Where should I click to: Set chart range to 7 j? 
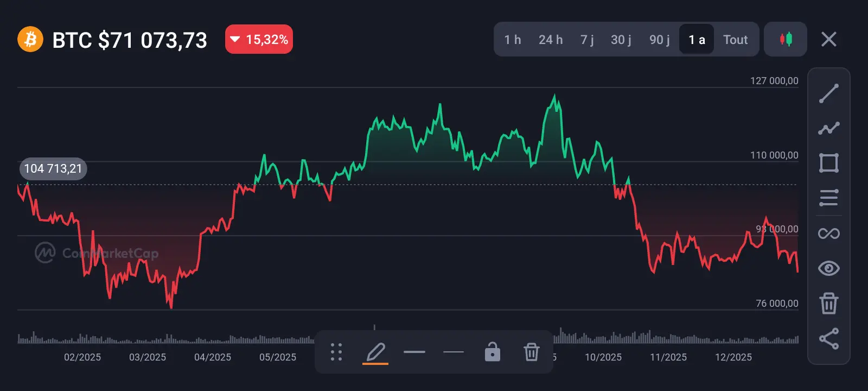click(587, 40)
